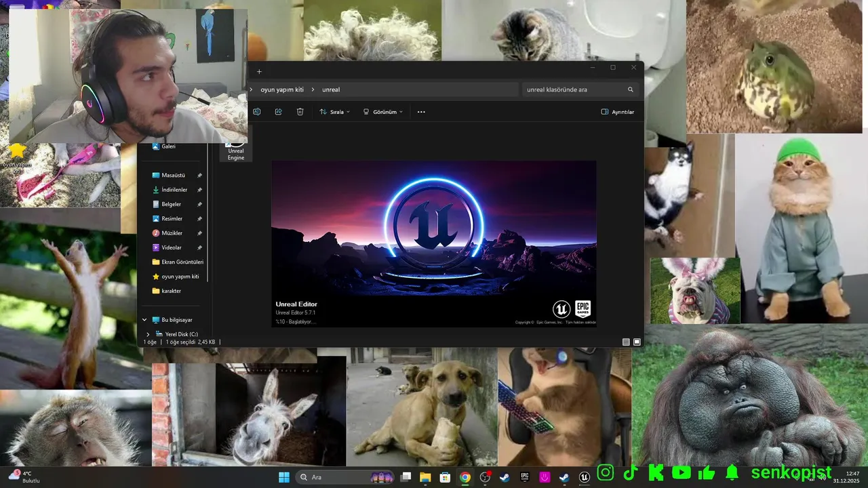Open first Steam icon next to Epic Games
The width and height of the screenshot is (868, 488).
[505, 477]
